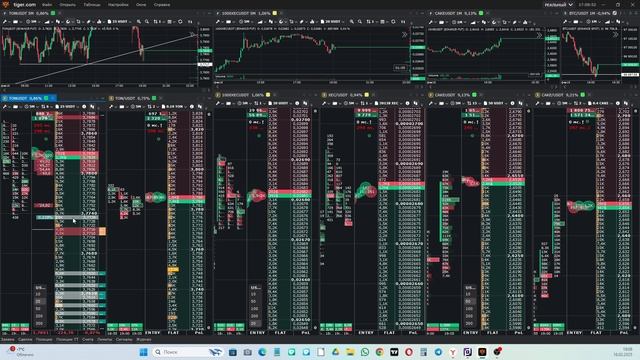Switch to the Позиции ТТ bottom tab
Screen dimensions: 640x360
pos(67,339)
